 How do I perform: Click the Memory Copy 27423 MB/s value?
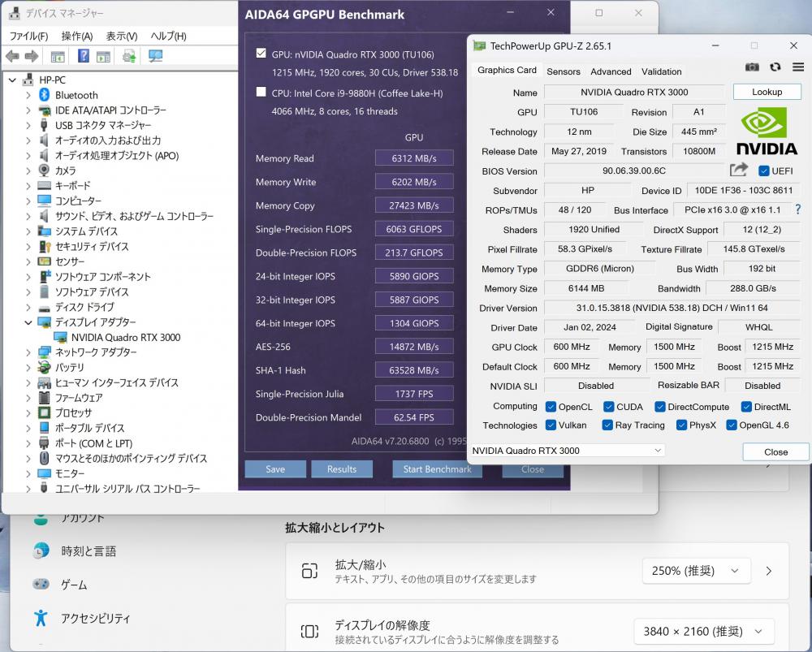pos(414,205)
